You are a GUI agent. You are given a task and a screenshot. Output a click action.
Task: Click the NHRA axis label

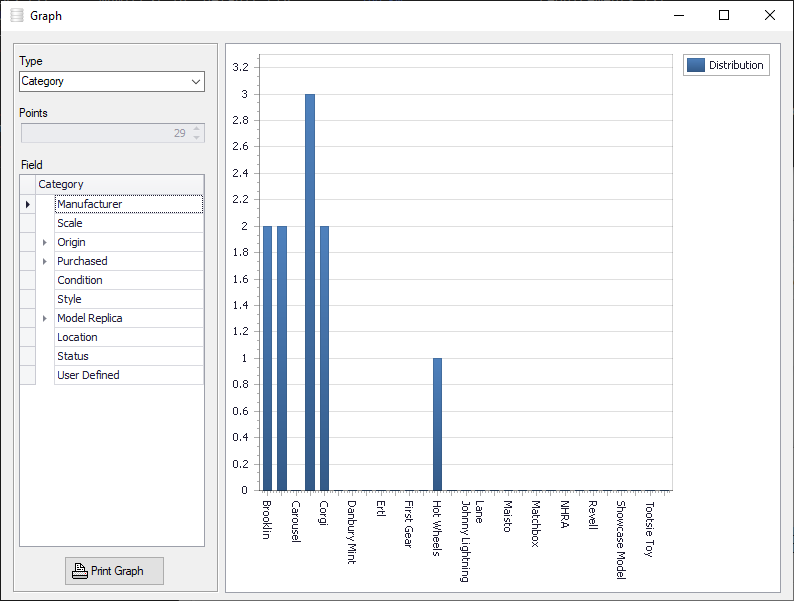[565, 514]
